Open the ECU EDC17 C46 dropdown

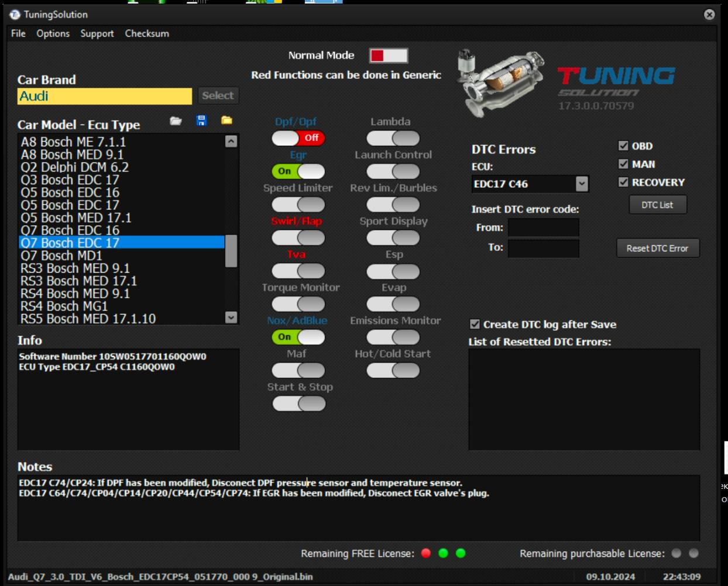581,184
